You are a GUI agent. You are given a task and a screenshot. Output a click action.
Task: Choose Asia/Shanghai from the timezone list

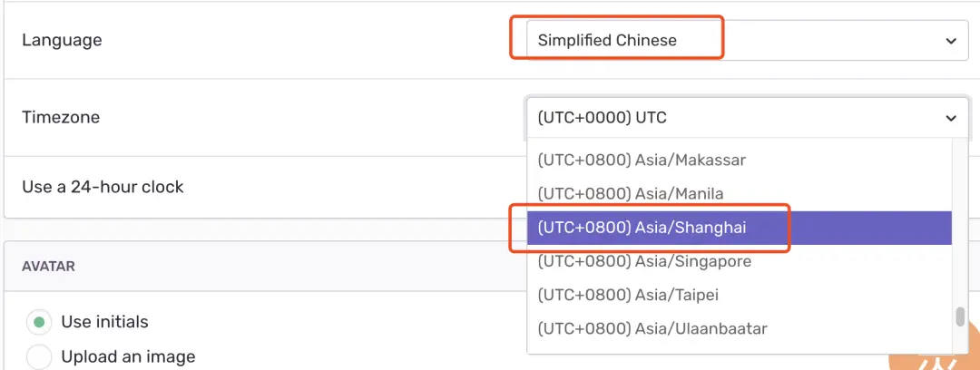pos(740,229)
